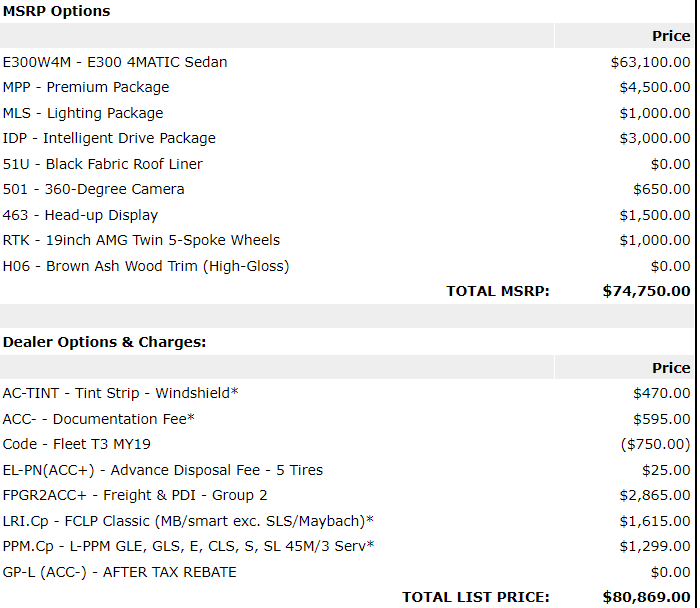Image resolution: width=700 pixels, height=608 pixels.
Task: Click the 360-Degree Camera option
Action: pos(347,189)
